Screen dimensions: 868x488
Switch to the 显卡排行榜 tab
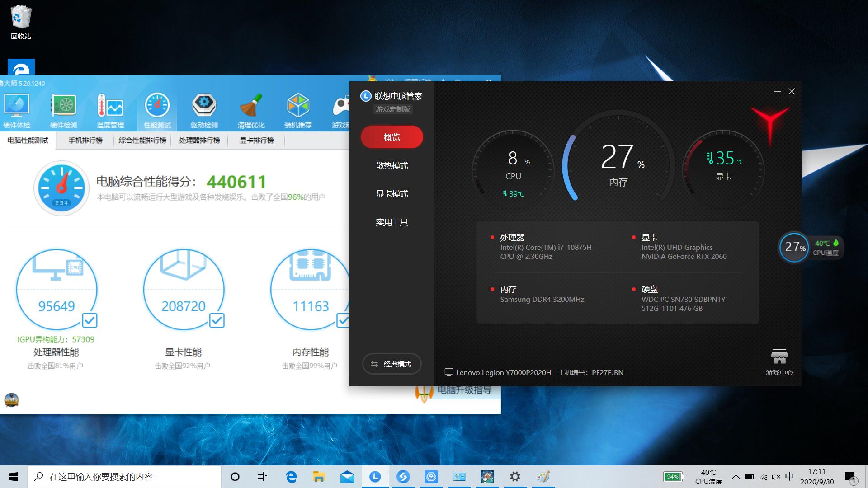click(256, 141)
